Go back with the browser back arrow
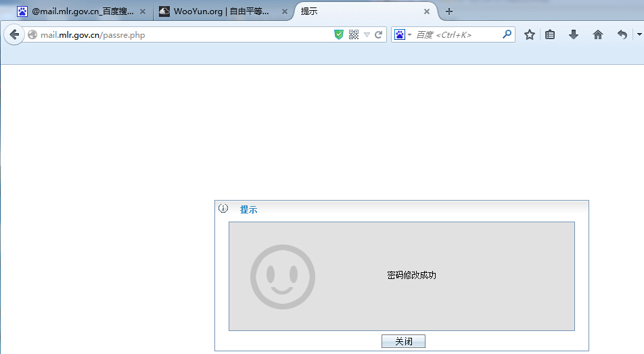 pyautogui.click(x=14, y=35)
